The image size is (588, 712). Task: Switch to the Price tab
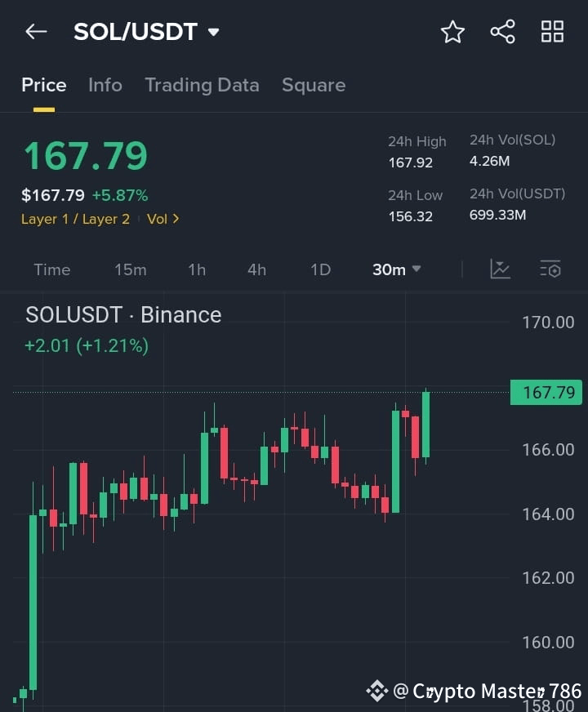[44, 85]
